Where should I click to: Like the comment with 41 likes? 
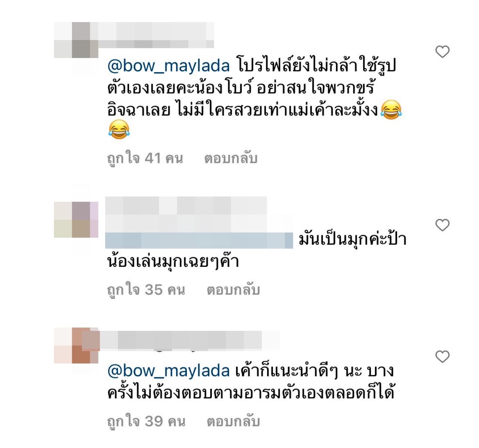[x=443, y=52]
